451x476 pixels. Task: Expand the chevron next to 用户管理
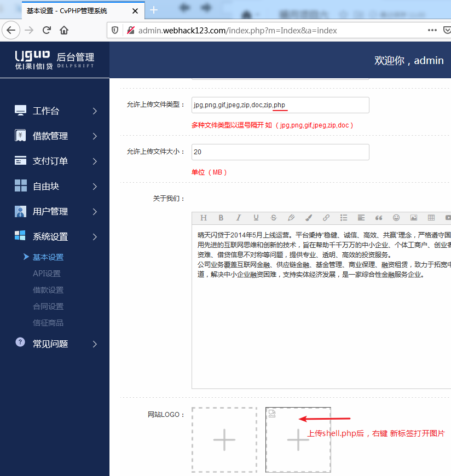95,212
